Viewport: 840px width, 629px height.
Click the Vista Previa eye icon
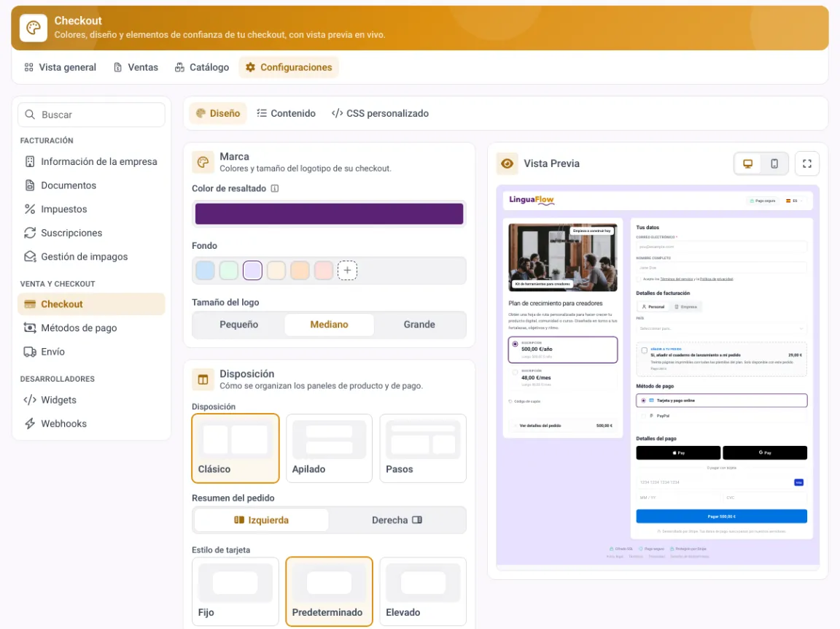coord(507,163)
